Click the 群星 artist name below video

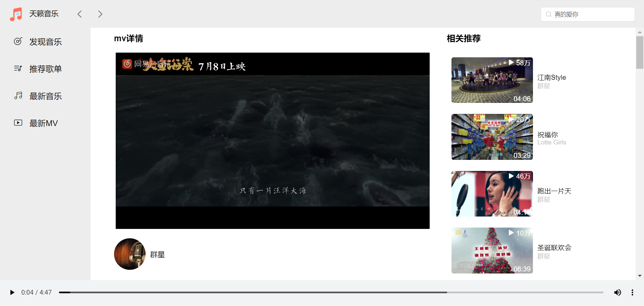158,255
